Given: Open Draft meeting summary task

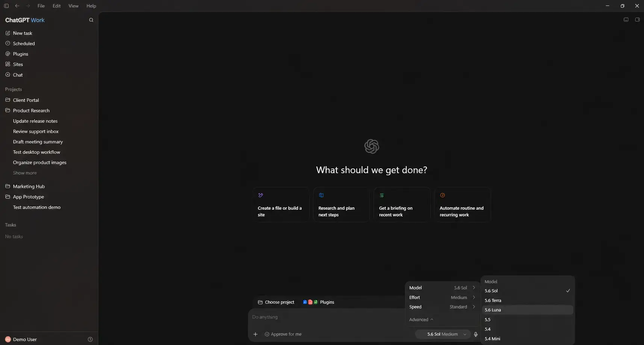Looking at the screenshot, I should (x=38, y=142).
